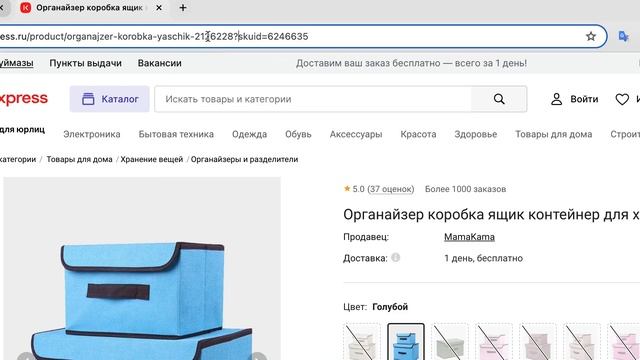
Task: Click the Искать товары и категории search field
Action: coord(312,99)
